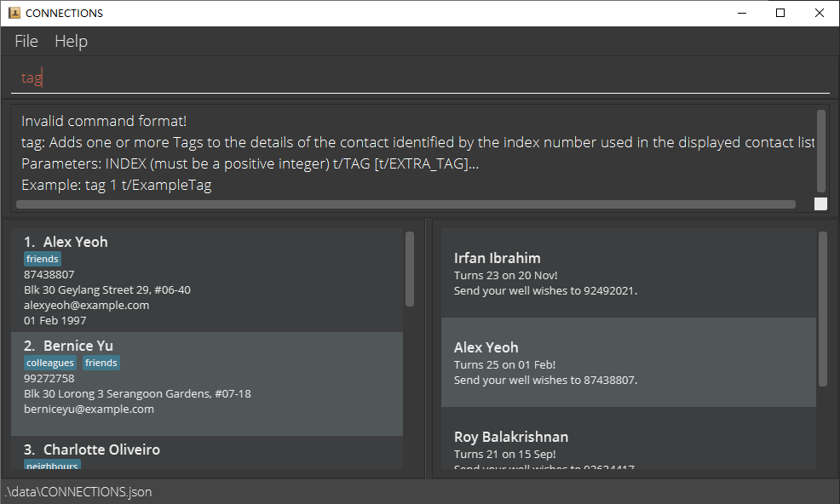Click phone number 87438807 in the contact list
840x504 pixels.
(x=49, y=275)
